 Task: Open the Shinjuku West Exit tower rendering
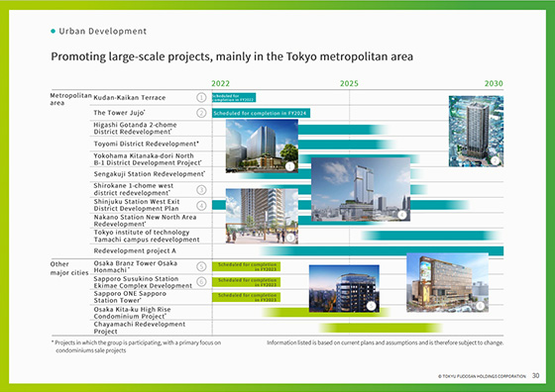(x=361, y=189)
